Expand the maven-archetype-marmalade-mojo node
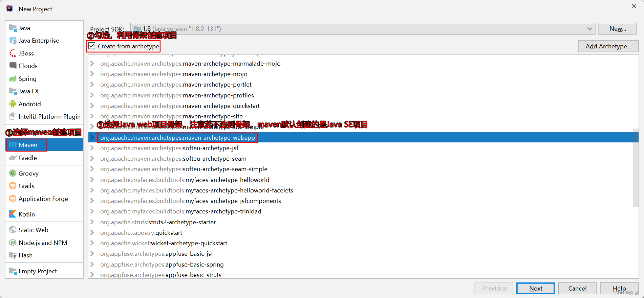The height and width of the screenshot is (298, 644). [x=92, y=63]
